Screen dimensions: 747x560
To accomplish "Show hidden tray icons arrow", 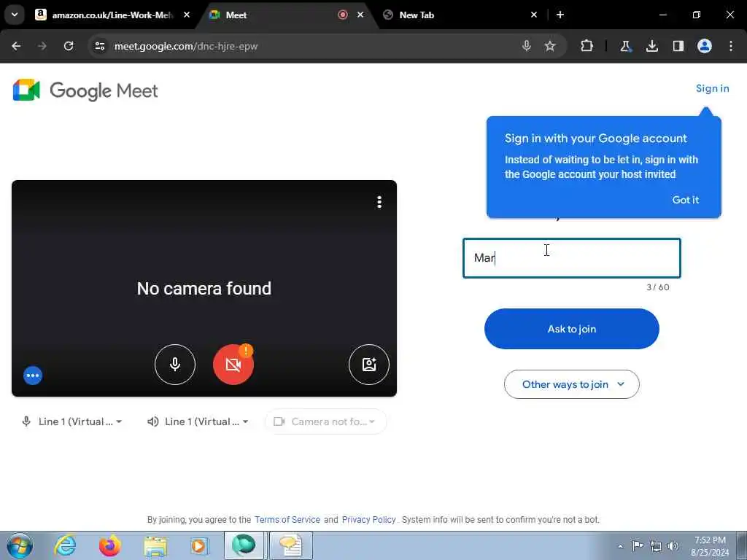I will pyautogui.click(x=620, y=546).
